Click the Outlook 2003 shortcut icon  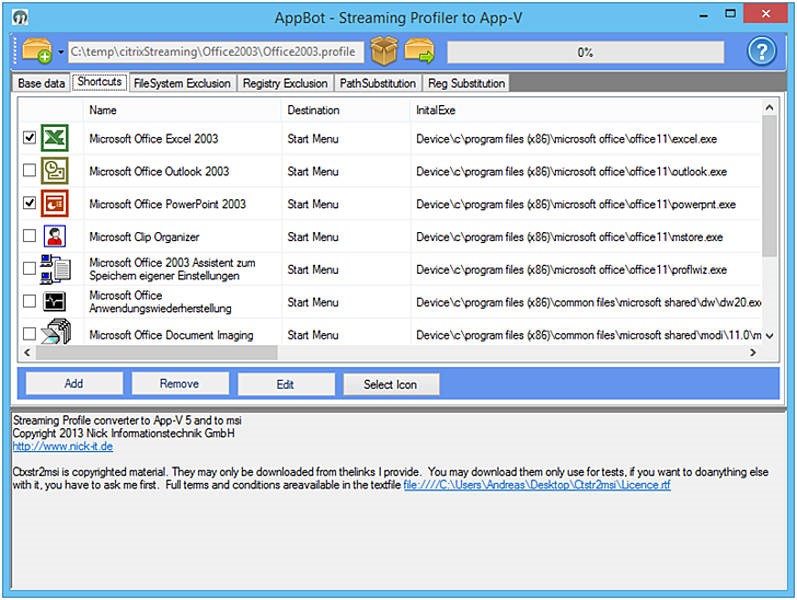tap(54, 171)
